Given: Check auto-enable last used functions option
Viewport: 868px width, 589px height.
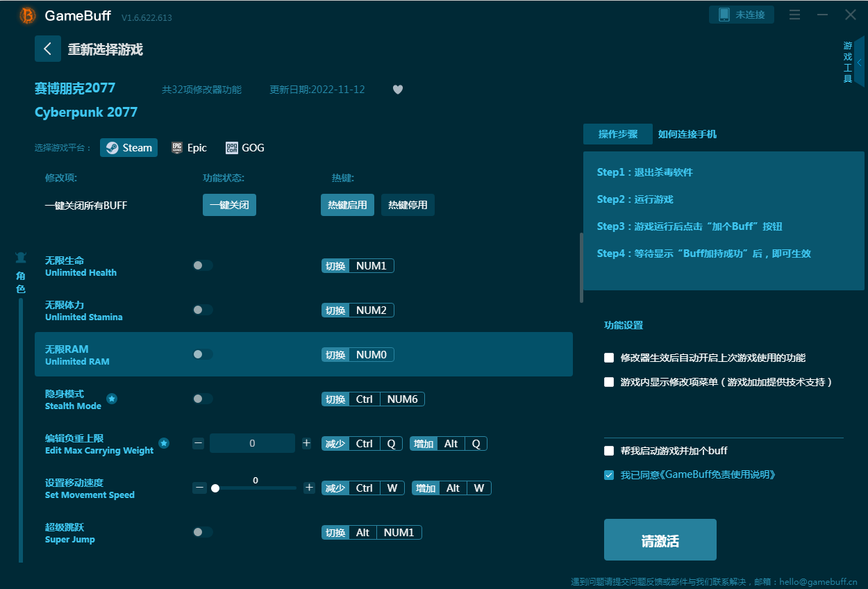Looking at the screenshot, I should tap(609, 358).
